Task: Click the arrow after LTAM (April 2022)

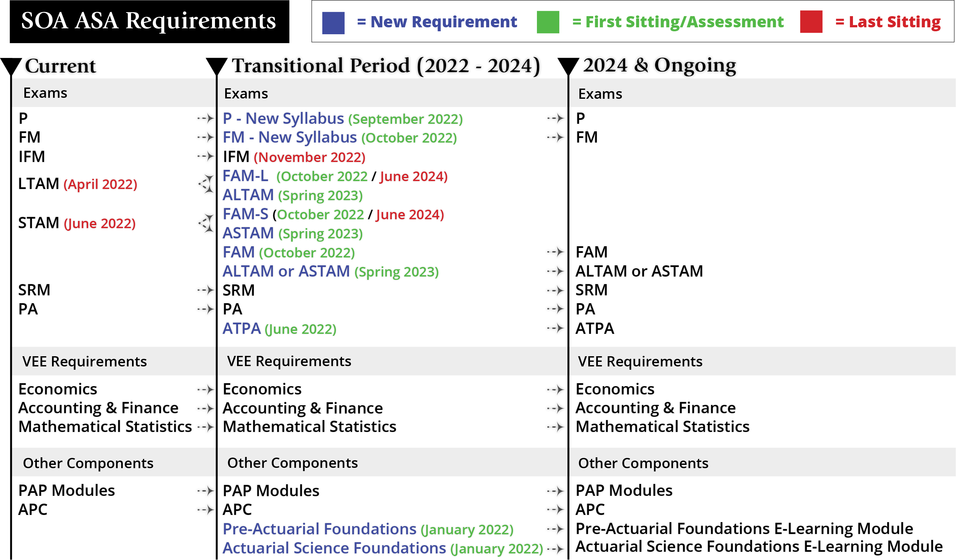Action: click(207, 184)
